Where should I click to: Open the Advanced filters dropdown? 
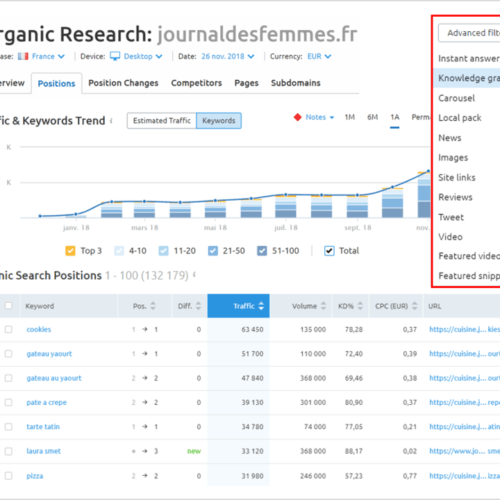coord(469,33)
